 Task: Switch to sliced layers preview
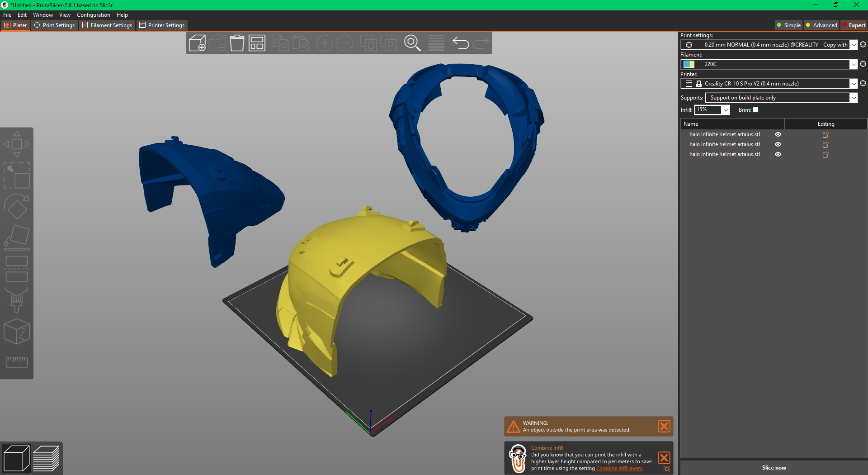coord(46,458)
